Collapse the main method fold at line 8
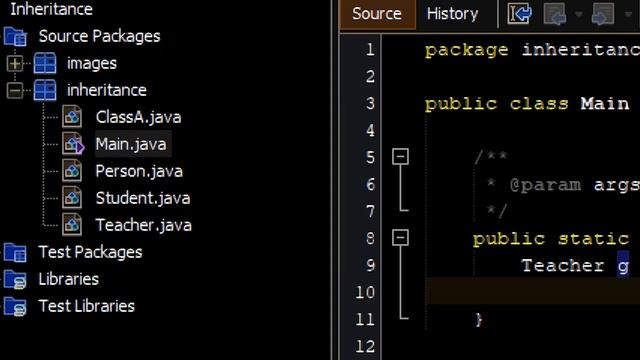The height and width of the screenshot is (360, 640). [x=400, y=238]
